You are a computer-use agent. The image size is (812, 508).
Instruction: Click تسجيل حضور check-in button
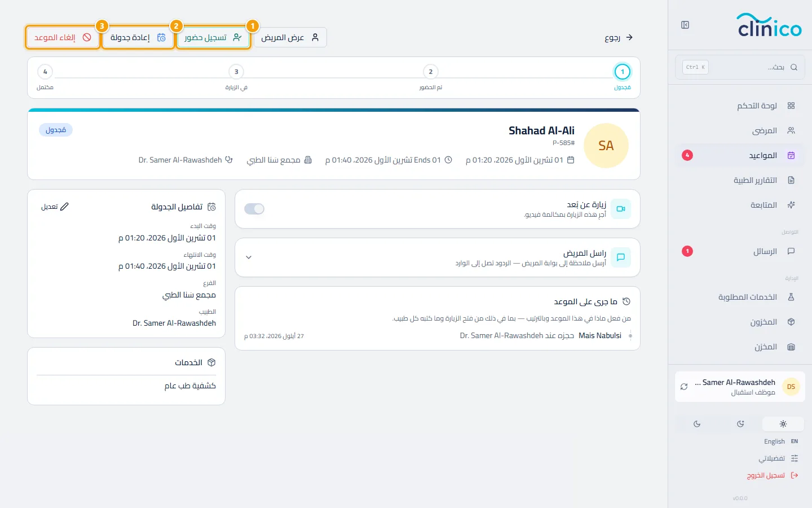pyautogui.click(x=213, y=37)
